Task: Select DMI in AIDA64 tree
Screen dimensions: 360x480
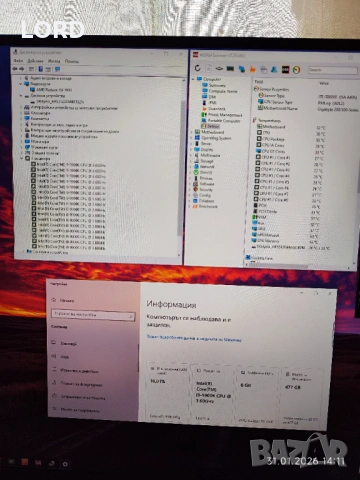Action: [x=212, y=97]
